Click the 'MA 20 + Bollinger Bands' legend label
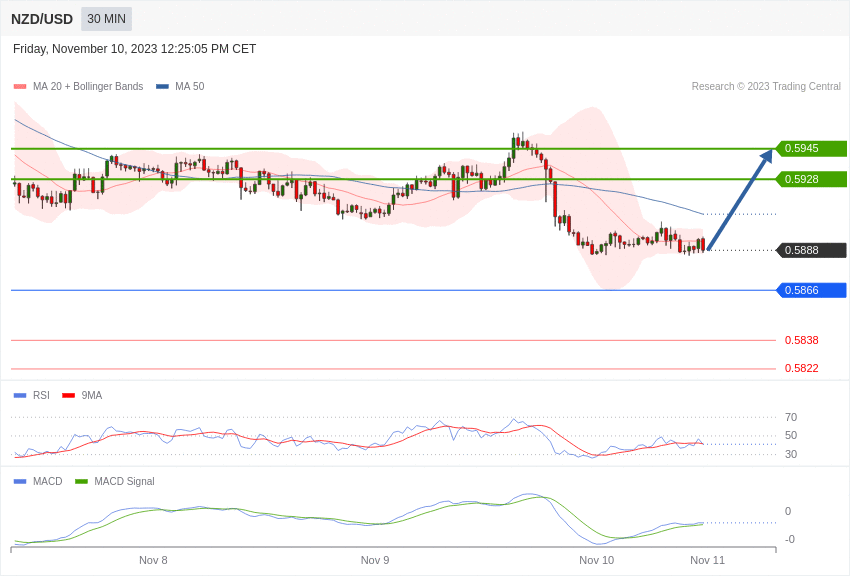 [88, 86]
